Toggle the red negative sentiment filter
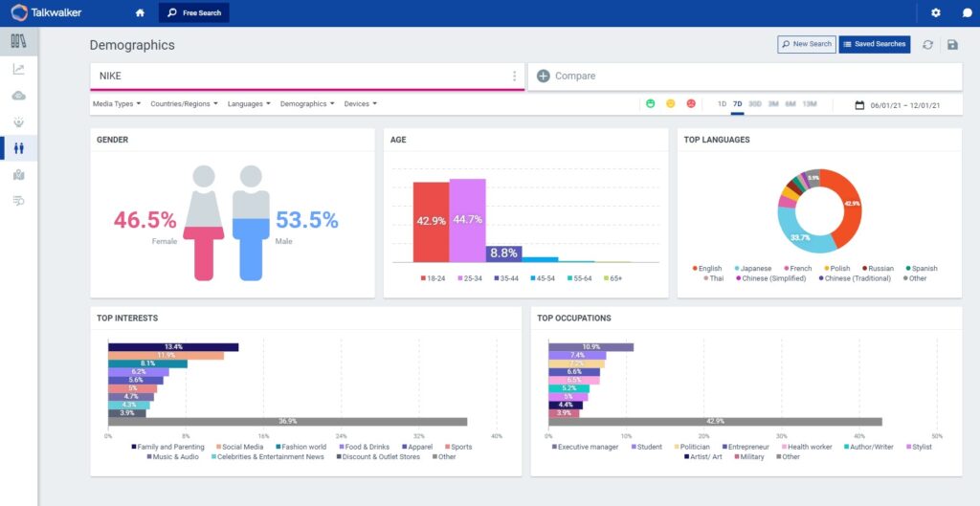 tap(691, 103)
